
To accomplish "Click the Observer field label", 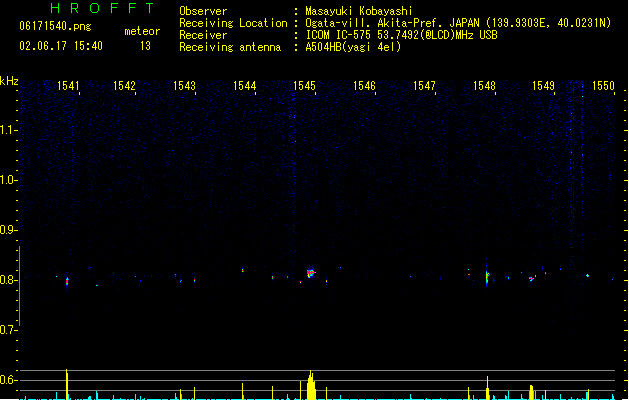I will tap(203, 11).
